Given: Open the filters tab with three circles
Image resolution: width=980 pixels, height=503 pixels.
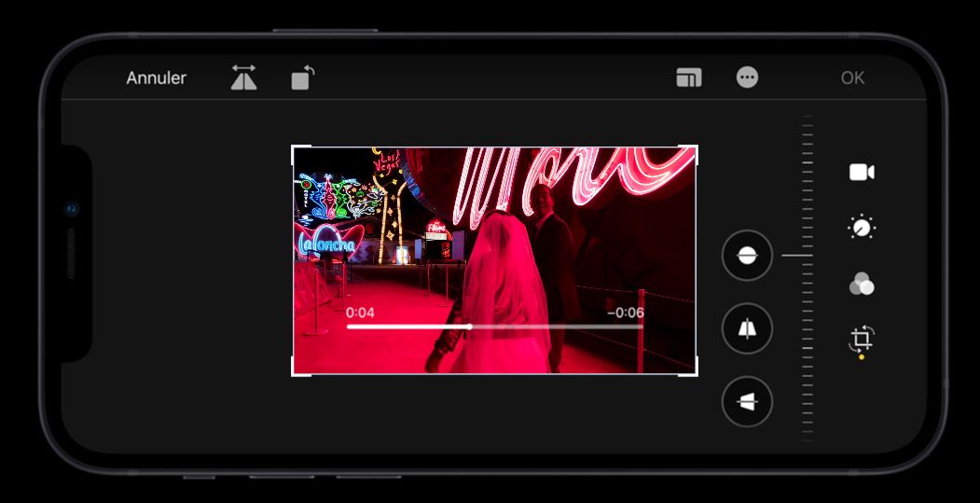Looking at the screenshot, I should [862, 284].
